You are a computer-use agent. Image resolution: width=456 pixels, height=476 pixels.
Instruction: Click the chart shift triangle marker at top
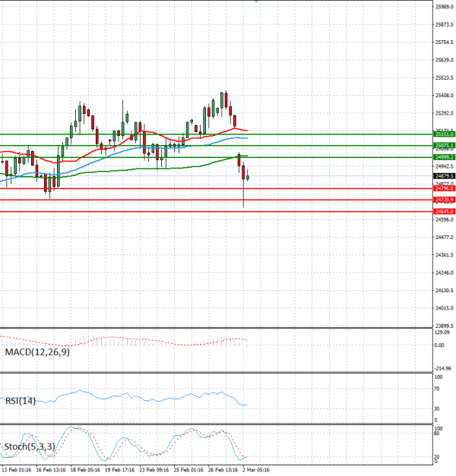click(256, 2)
